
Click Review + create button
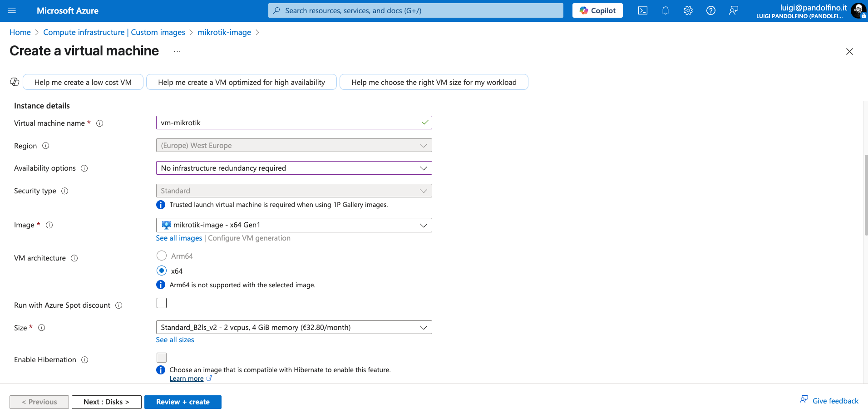pyautogui.click(x=182, y=402)
